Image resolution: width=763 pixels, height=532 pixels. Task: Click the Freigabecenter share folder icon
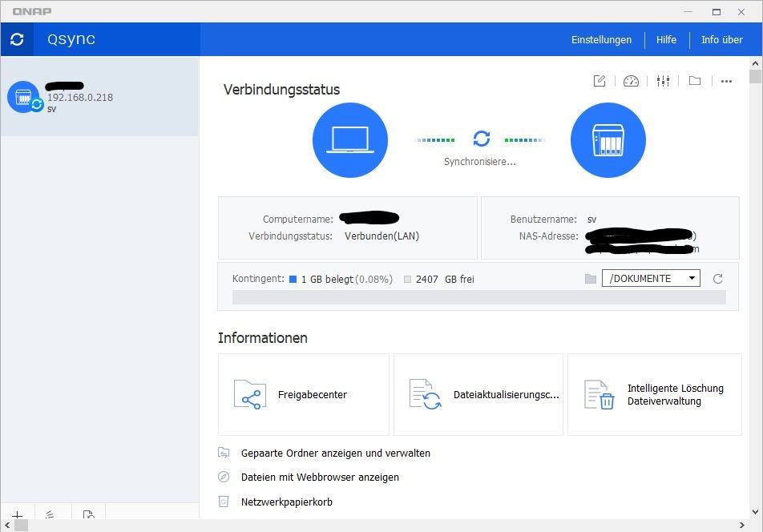250,394
